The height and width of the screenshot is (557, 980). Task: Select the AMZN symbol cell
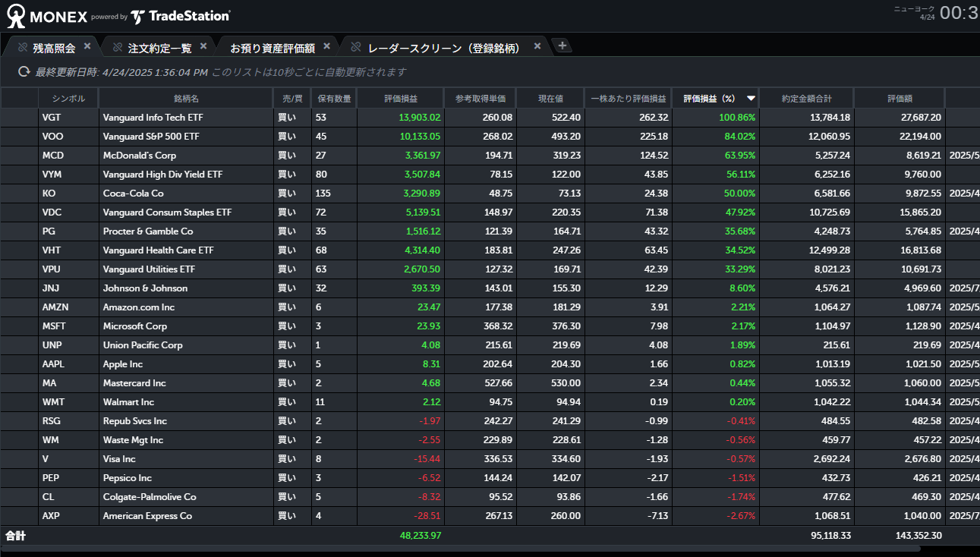(68, 307)
